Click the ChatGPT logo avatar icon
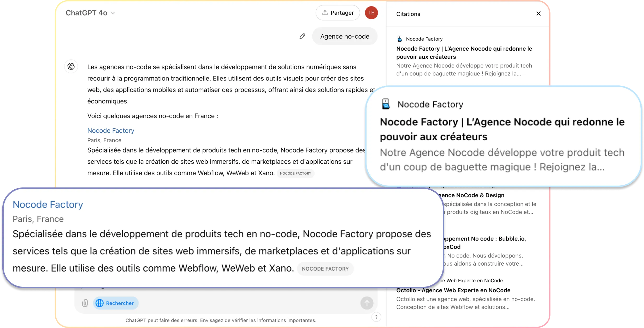The height and width of the screenshot is (328, 644). point(71,66)
